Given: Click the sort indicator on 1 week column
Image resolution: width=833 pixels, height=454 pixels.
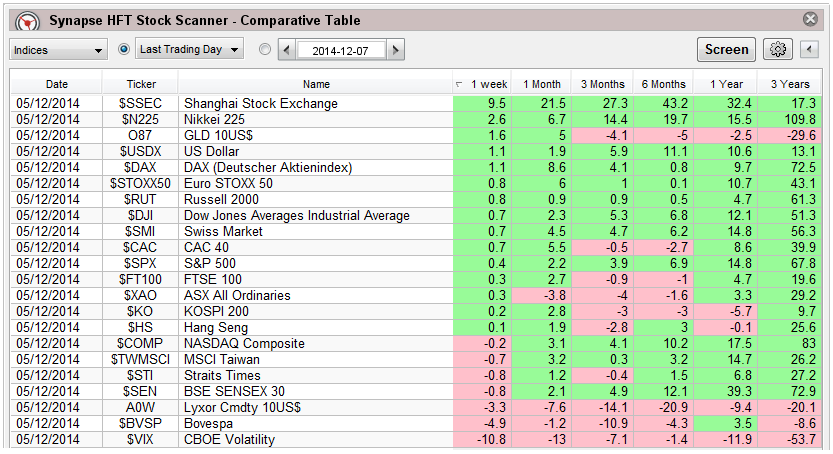Looking at the screenshot, I should coord(459,84).
